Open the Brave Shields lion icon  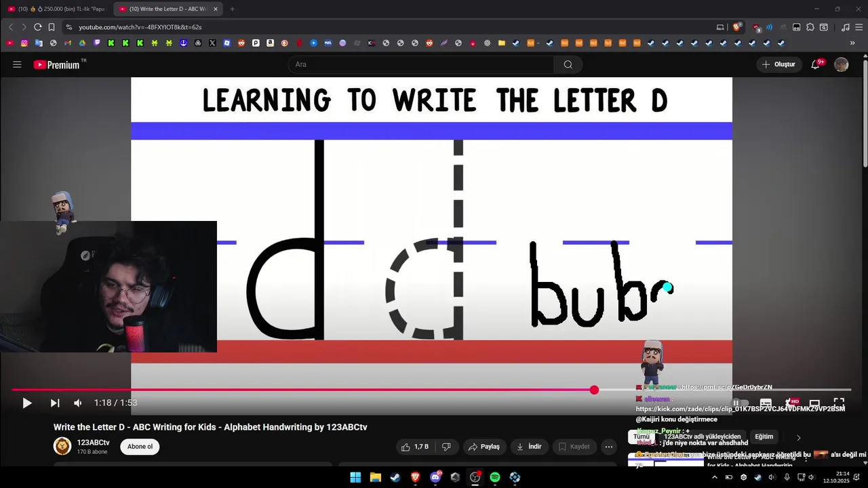pyautogui.click(x=736, y=27)
